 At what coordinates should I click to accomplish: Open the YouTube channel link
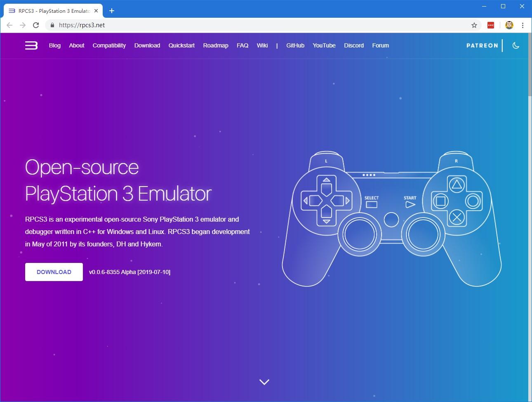[324, 45]
